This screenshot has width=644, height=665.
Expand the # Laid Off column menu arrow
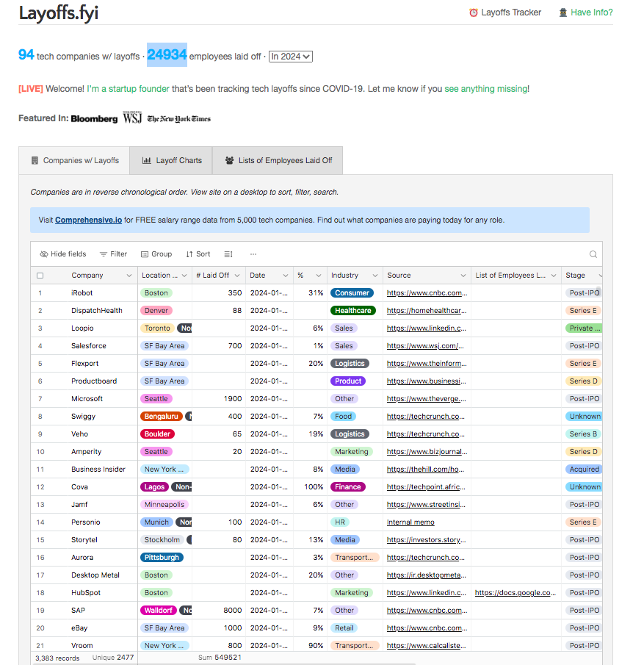click(x=237, y=276)
